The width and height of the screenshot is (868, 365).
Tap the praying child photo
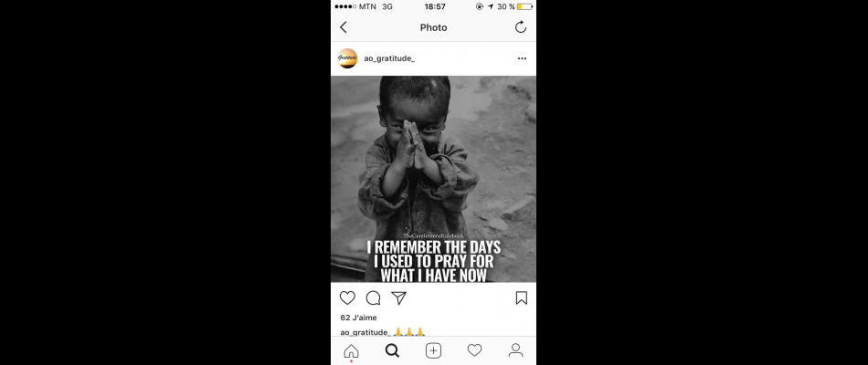(x=433, y=179)
